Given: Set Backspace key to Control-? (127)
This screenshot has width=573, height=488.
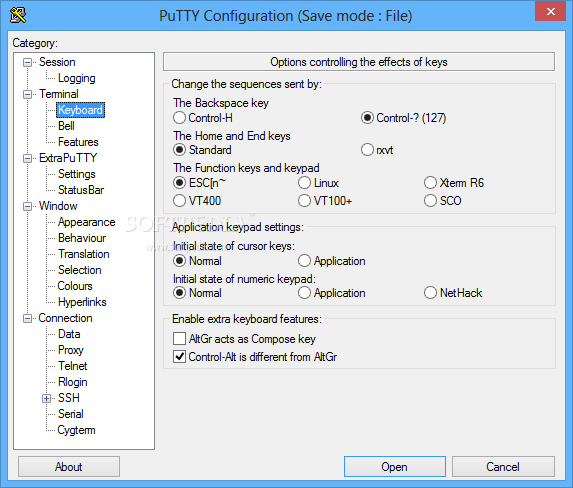Looking at the screenshot, I should 404,118.
